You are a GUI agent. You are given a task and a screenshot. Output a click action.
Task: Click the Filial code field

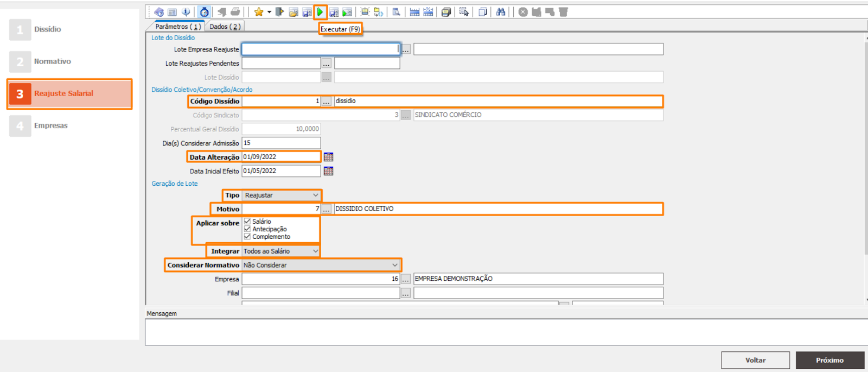pos(321,293)
